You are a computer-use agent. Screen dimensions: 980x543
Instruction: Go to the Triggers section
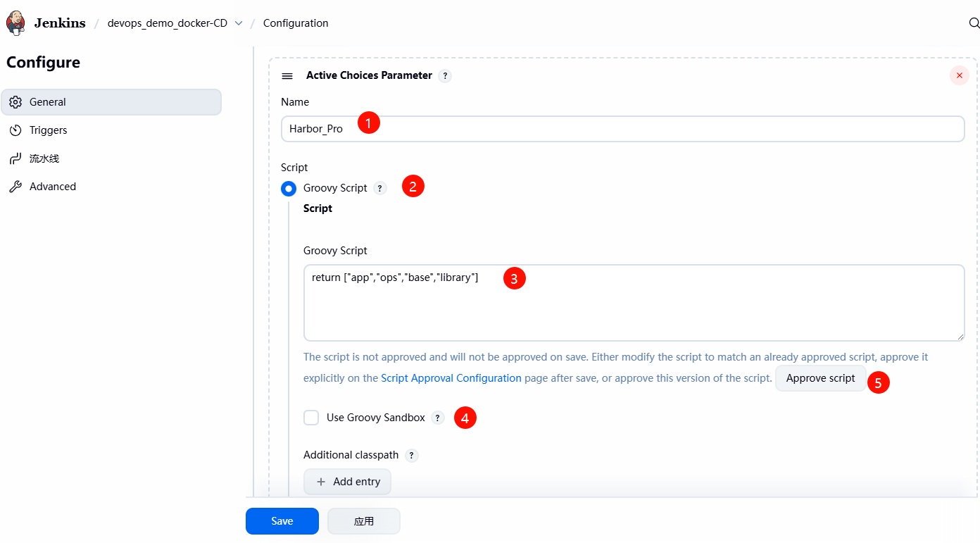tap(49, 130)
